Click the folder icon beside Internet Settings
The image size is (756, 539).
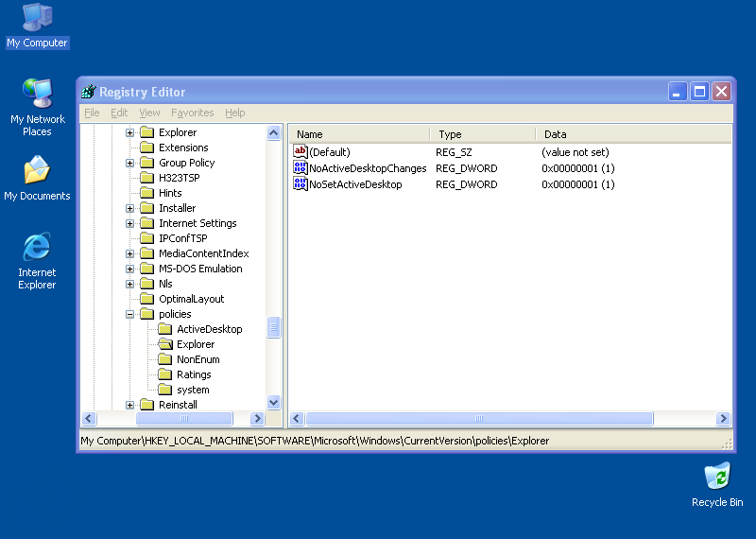[147, 223]
